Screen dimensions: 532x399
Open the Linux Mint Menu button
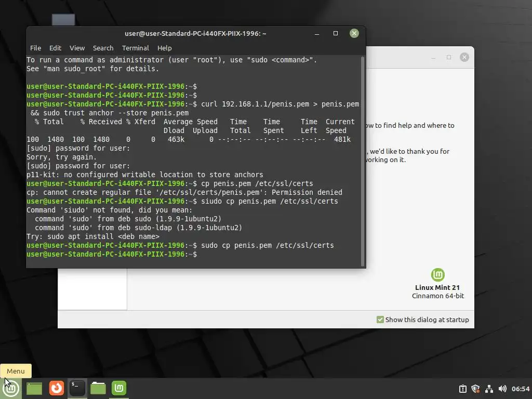pos(11,389)
